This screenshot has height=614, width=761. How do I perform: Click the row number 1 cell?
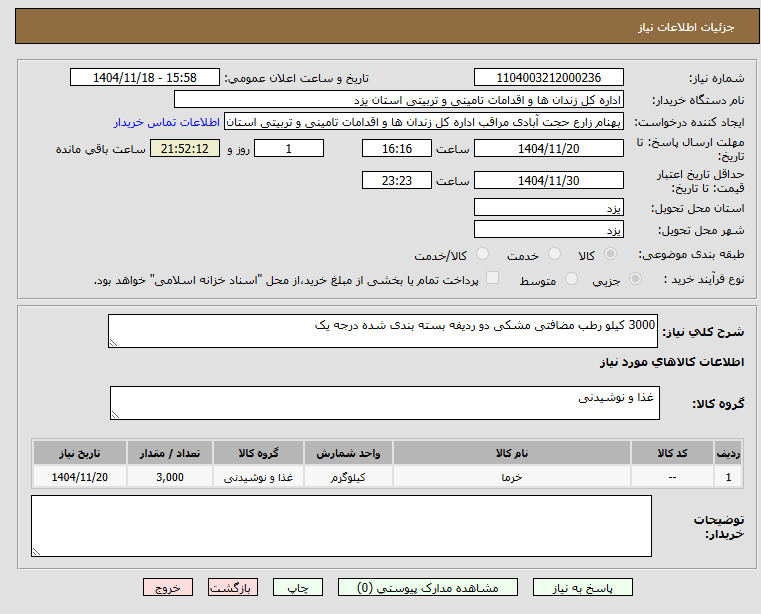pyautogui.click(x=728, y=477)
